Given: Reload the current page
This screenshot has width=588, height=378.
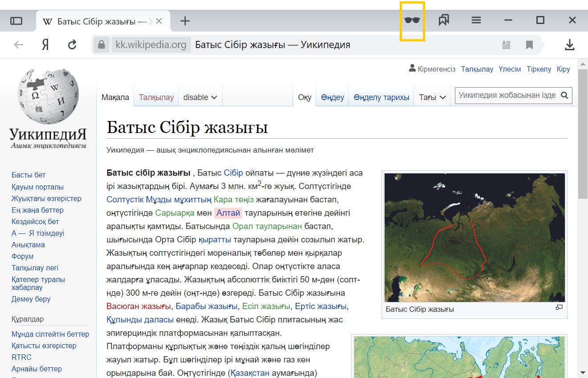Looking at the screenshot, I should [72, 44].
